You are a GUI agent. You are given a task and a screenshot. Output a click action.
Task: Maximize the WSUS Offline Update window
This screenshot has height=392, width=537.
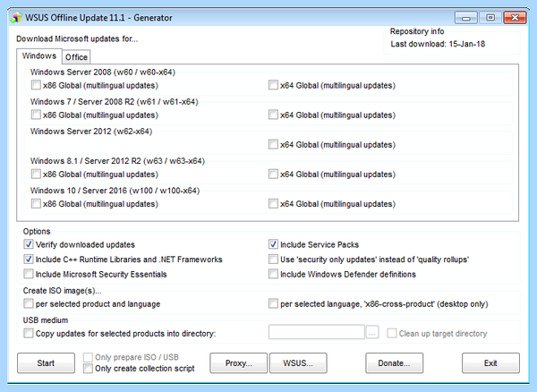click(490, 18)
